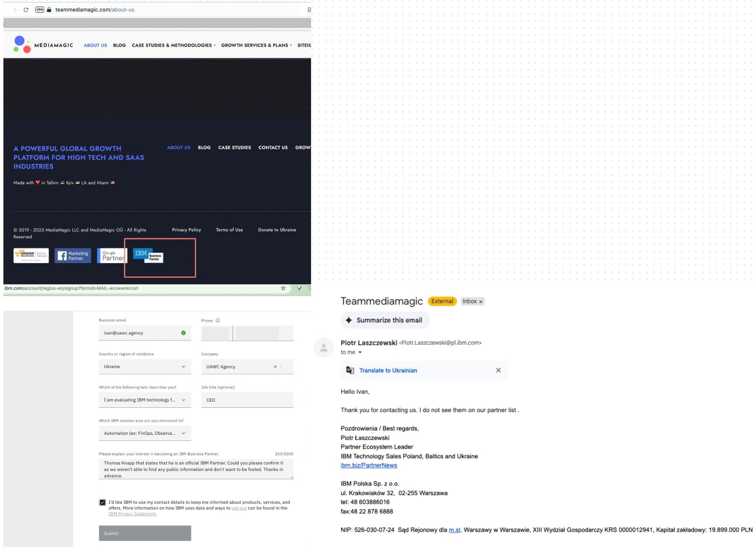Click the teammediamagic.com/about-us address bar

point(95,10)
